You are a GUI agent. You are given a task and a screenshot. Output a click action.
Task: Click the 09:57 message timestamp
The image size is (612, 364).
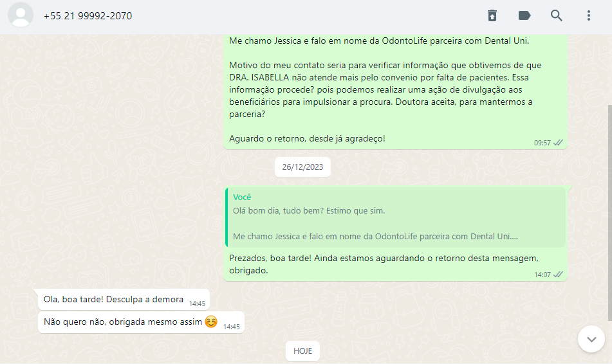tap(542, 143)
